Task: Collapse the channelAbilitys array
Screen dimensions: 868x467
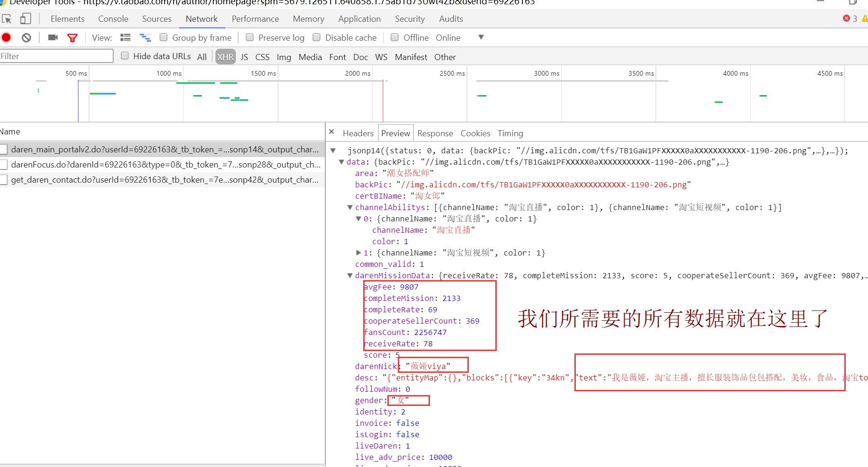Action: (x=350, y=207)
